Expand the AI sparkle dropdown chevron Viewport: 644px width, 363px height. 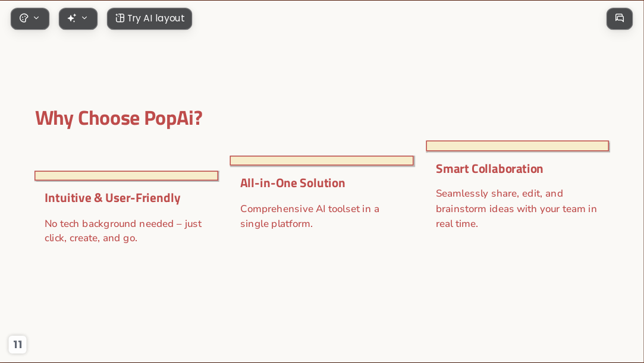pos(84,18)
